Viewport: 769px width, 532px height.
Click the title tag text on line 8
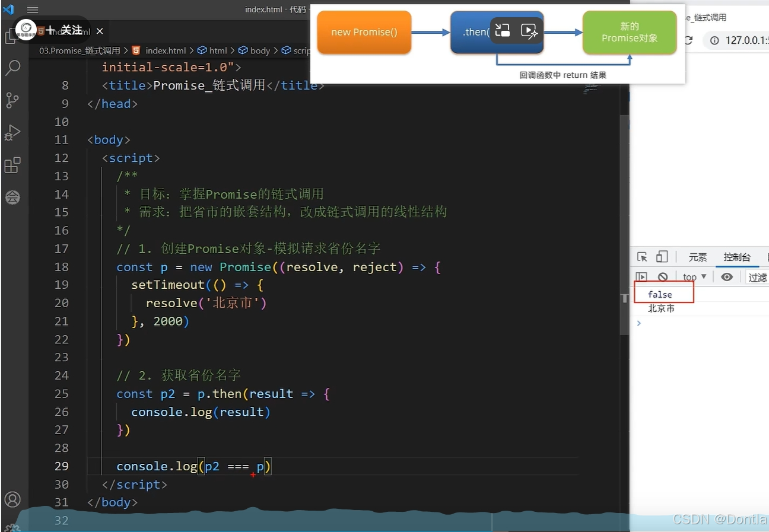click(x=213, y=85)
